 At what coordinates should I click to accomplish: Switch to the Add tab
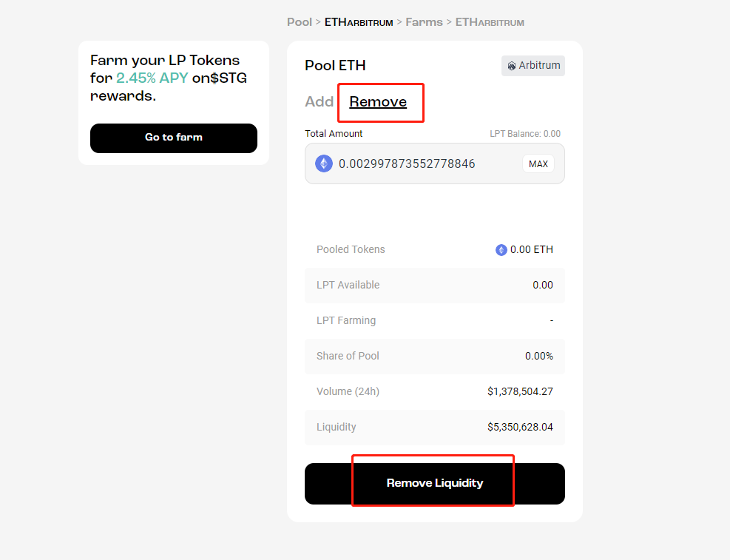point(319,101)
